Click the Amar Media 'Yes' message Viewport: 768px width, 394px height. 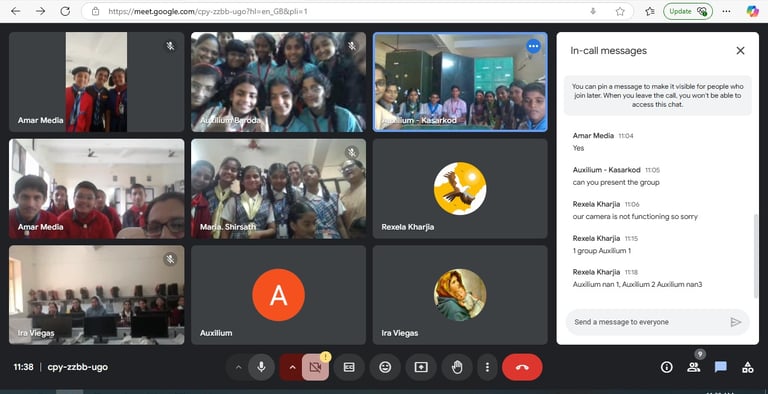click(x=578, y=148)
